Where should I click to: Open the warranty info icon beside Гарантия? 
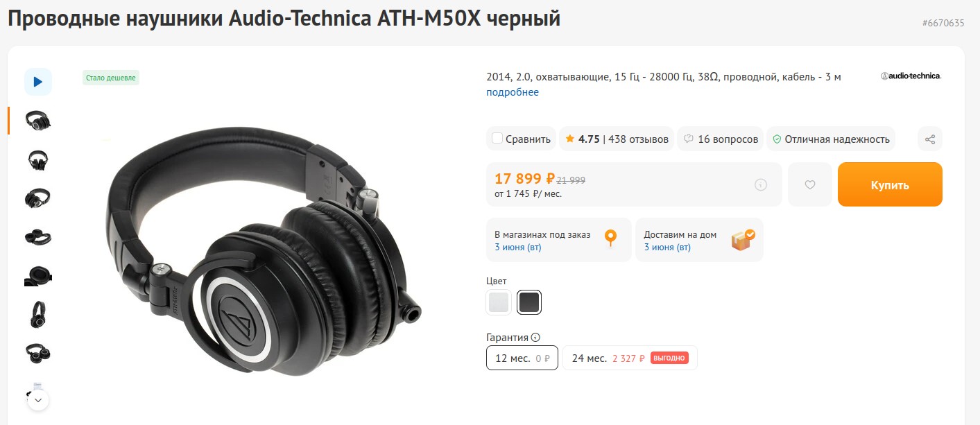[x=535, y=338]
